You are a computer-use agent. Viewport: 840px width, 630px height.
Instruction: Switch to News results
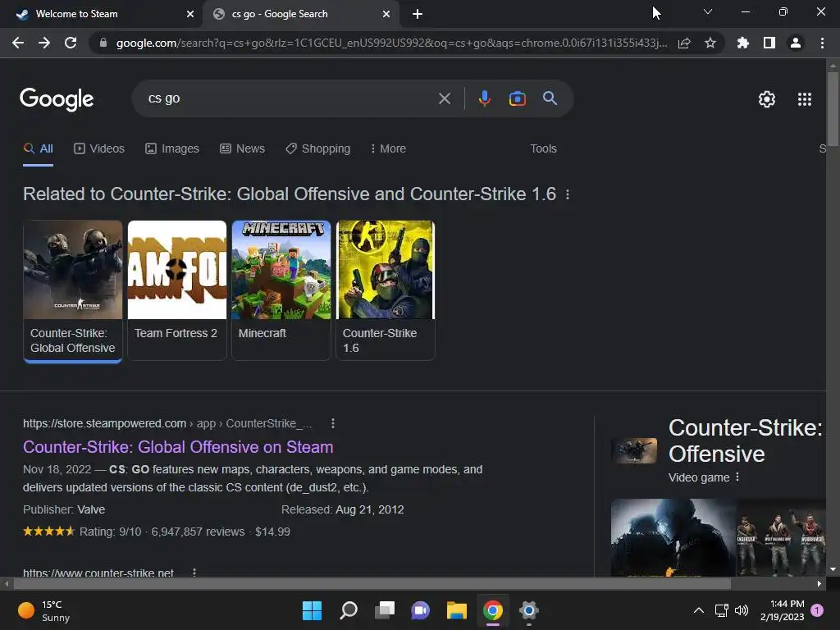(x=242, y=149)
